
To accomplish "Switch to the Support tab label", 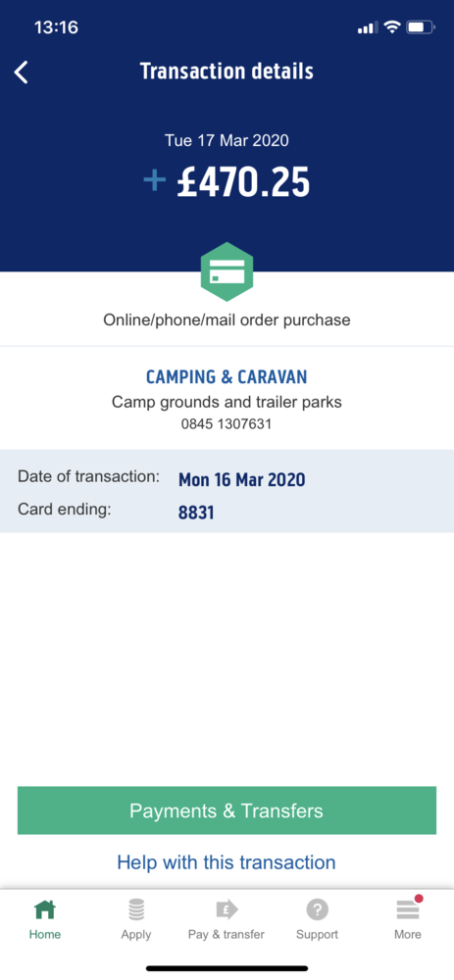I will pyautogui.click(x=317, y=934).
